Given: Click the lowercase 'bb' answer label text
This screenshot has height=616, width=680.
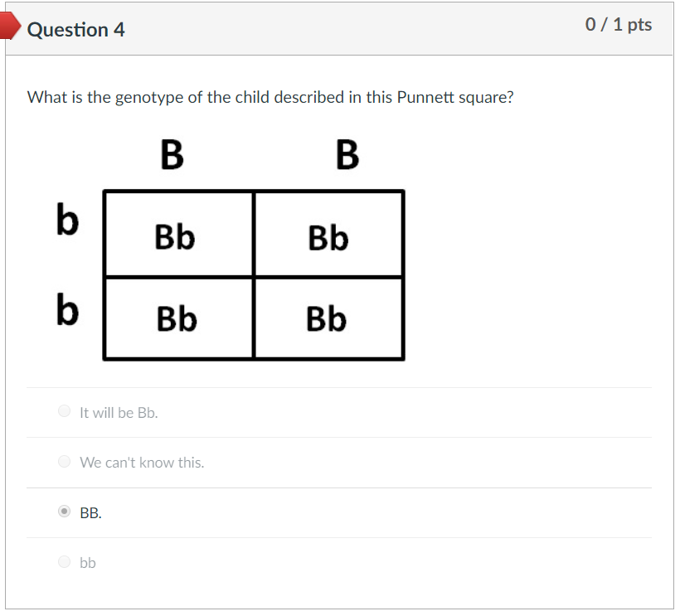Looking at the screenshot, I should 88,563.
